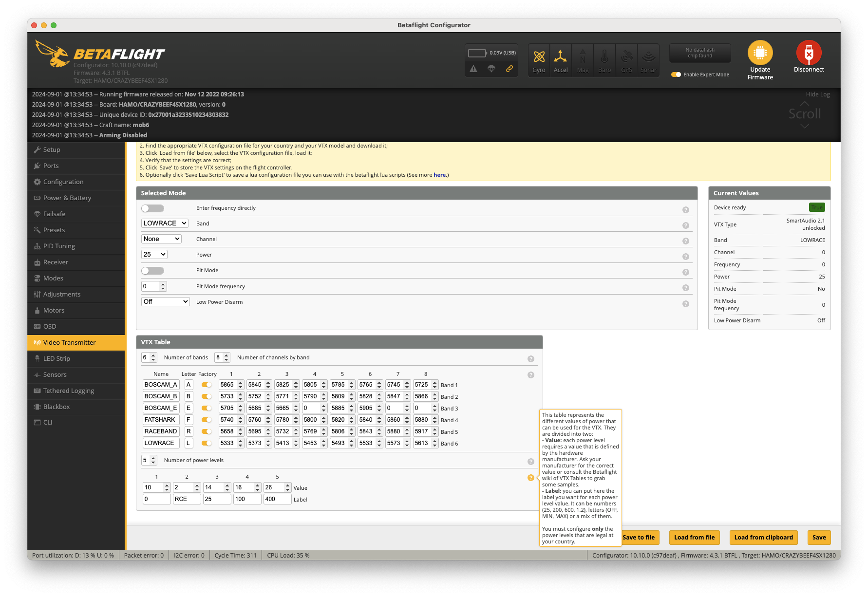Click the RCE power label field

coord(187,499)
